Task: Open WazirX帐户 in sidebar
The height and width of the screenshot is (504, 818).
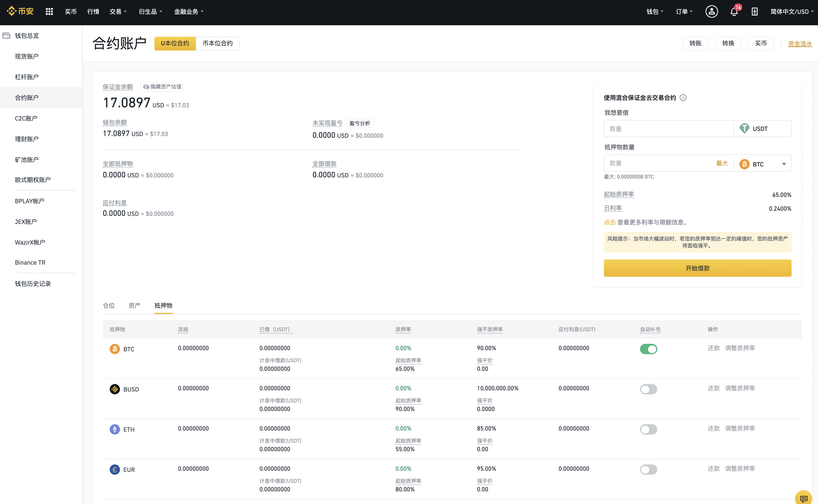Action: point(30,242)
